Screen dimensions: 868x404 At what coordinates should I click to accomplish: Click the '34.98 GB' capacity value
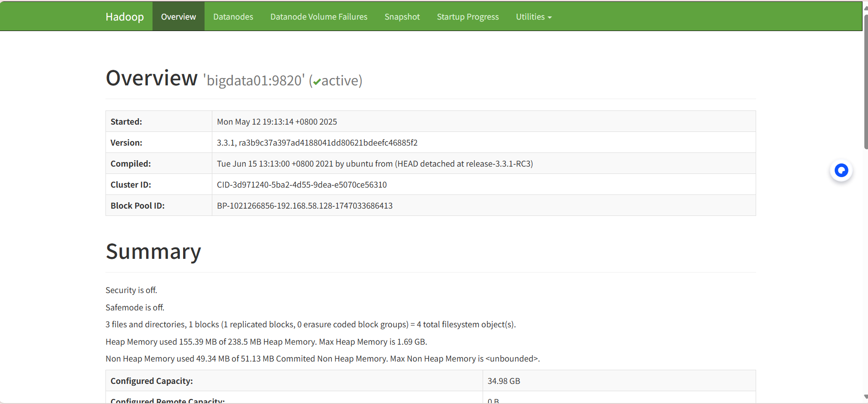click(504, 381)
